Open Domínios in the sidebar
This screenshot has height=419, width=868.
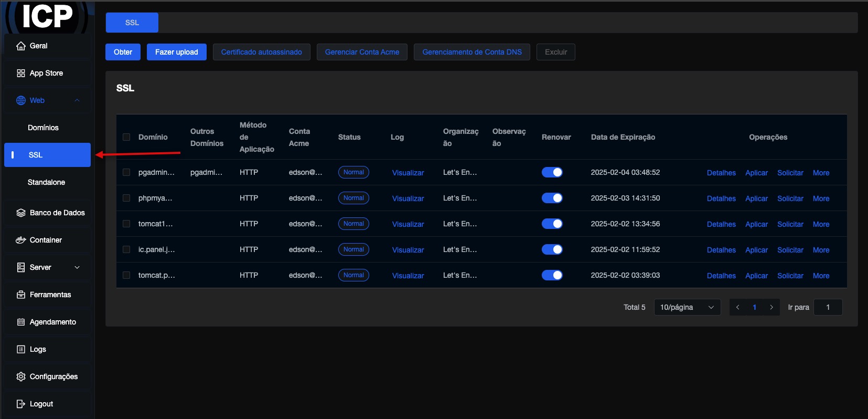[x=47, y=128]
